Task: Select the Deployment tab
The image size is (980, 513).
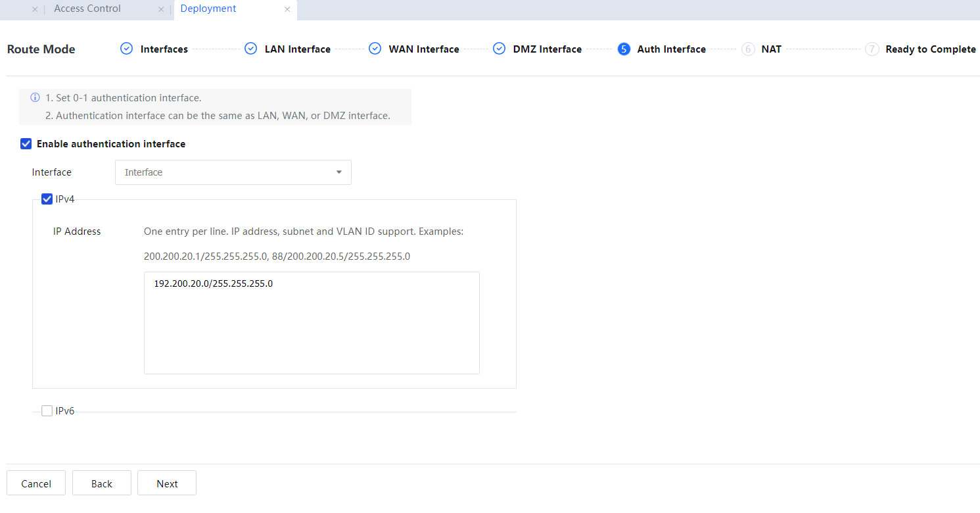Action: (x=208, y=9)
